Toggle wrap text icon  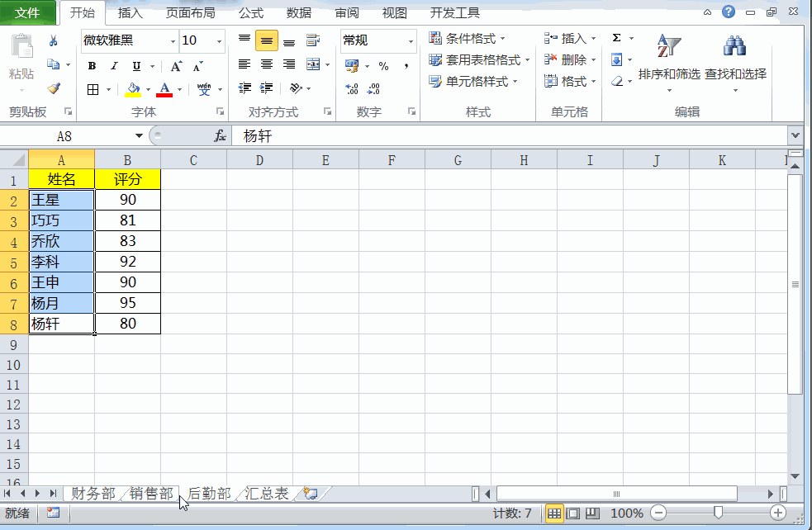313,40
